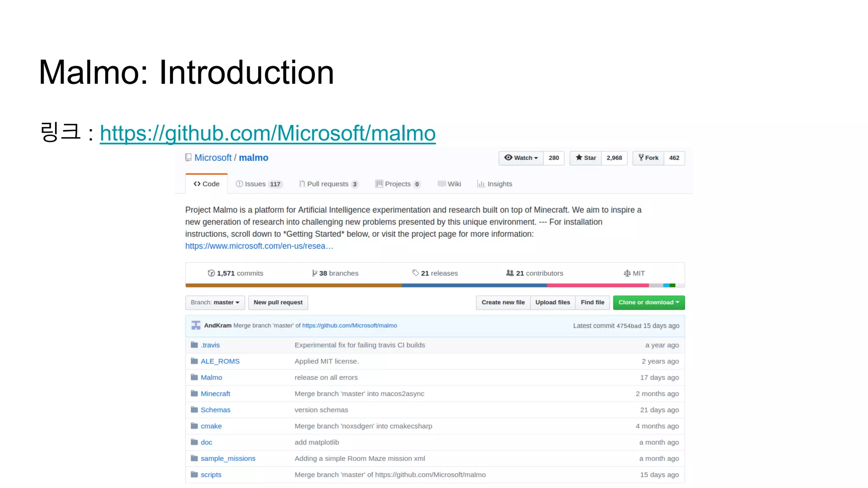Click the branches icon near 38 branches
The width and height of the screenshot is (868, 488).
click(x=314, y=273)
